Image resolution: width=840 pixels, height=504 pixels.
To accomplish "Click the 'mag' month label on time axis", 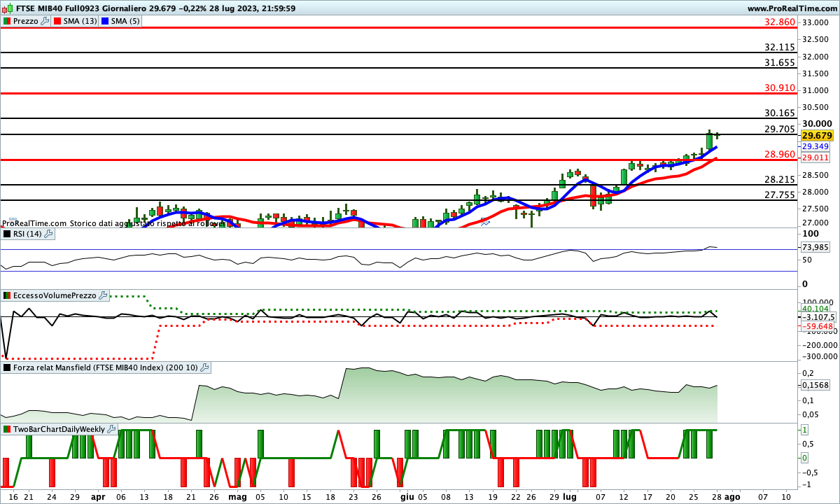I will [238, 496].
